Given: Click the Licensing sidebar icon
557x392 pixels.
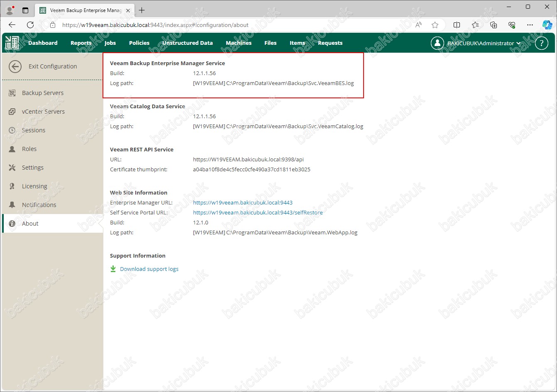Looking at the screenshot, I should coord(12,186).
